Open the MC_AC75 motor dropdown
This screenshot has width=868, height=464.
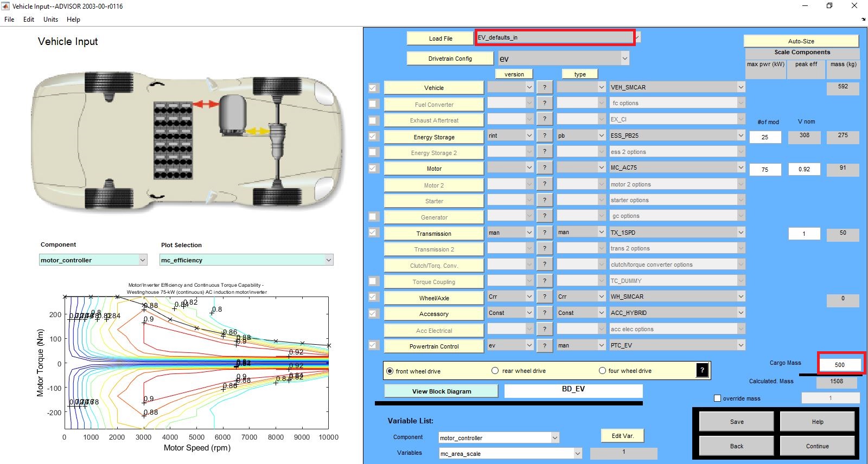pyautogui.click(x=677, y=167)
